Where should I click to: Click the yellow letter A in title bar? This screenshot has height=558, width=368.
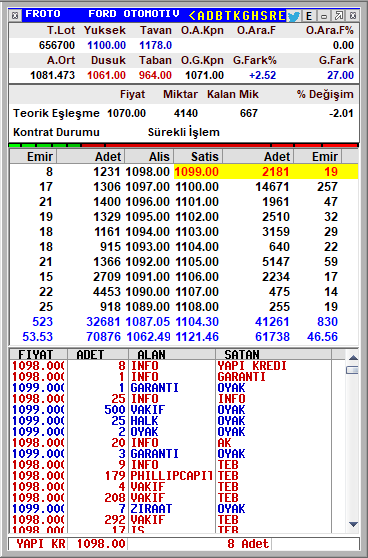pos(201,16)
